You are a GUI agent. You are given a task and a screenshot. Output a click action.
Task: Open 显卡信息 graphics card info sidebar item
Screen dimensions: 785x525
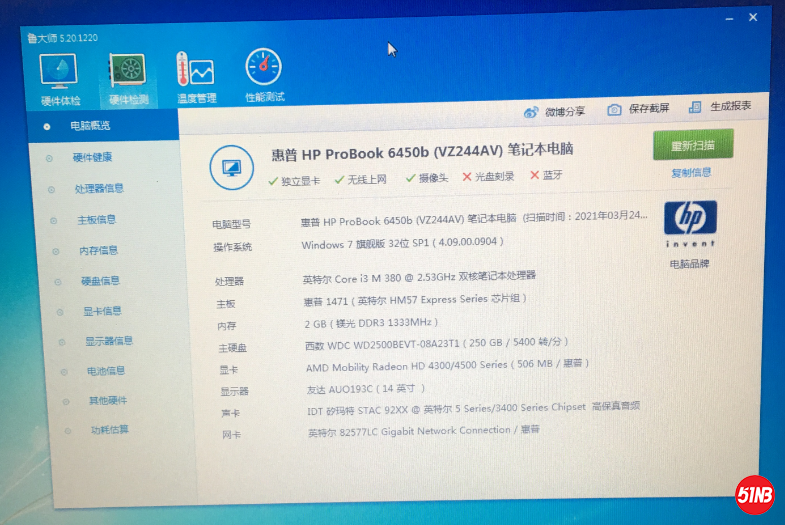(x=102, y=311)
